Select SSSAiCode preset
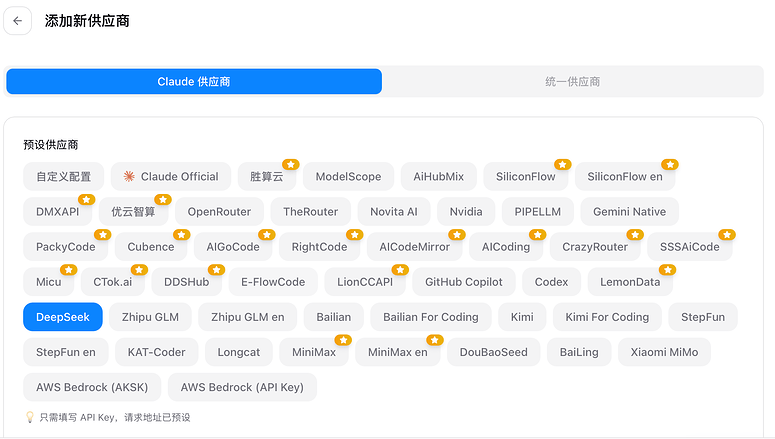This screenshot has width=775, height=439. pyautogui.click(x=690, y=247)
